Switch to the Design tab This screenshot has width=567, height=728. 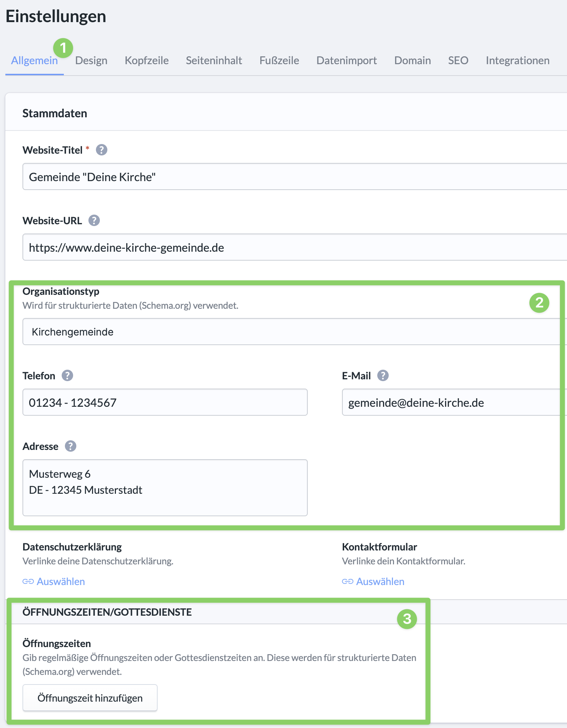(x=91, y=61)
